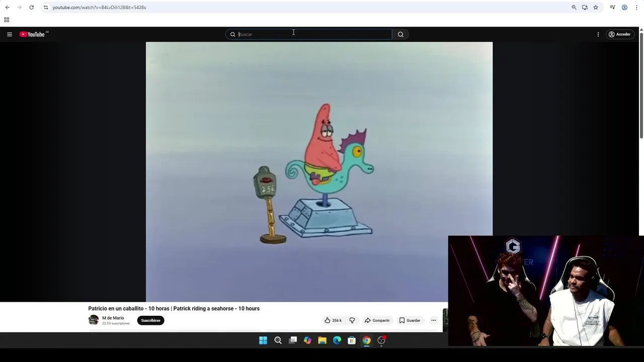Viewport: 644px width, 362px height.
Task: Click the 23.5 k suscriptores text
Action: 116,323
